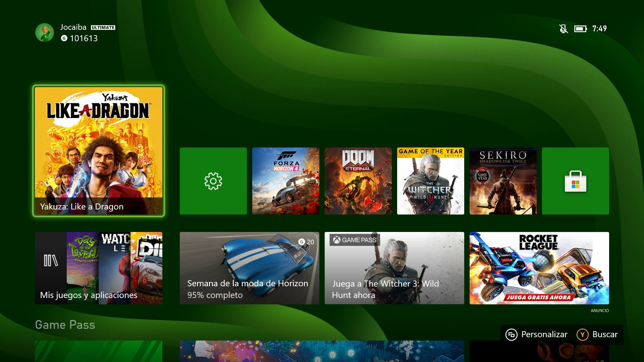This screenshot has height=362, width=644.
Task: Open Game Pass Witcher 3 promotion
Action: coord(394,268)
